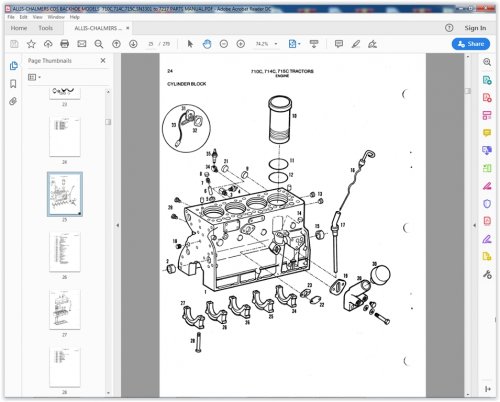Go to next page arrow icon
500x402 pixels.
pos(133,44)
